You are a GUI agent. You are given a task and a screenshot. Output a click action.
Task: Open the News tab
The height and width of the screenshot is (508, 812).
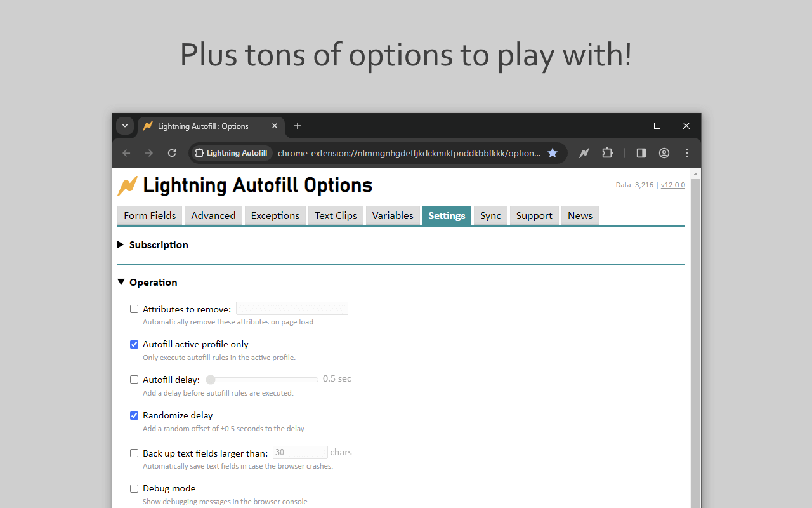[x=580, y=215]
